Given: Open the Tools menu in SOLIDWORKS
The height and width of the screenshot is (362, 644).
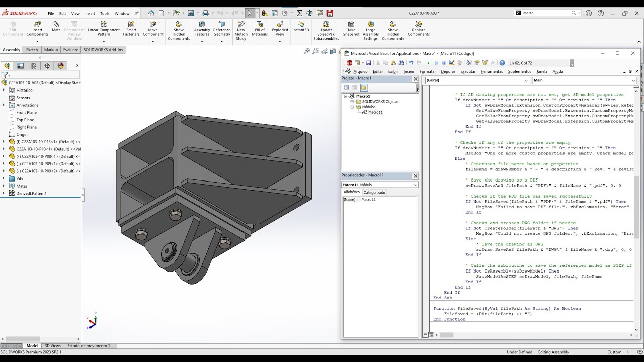Looking at the screenshot, I should click(105, 14).
